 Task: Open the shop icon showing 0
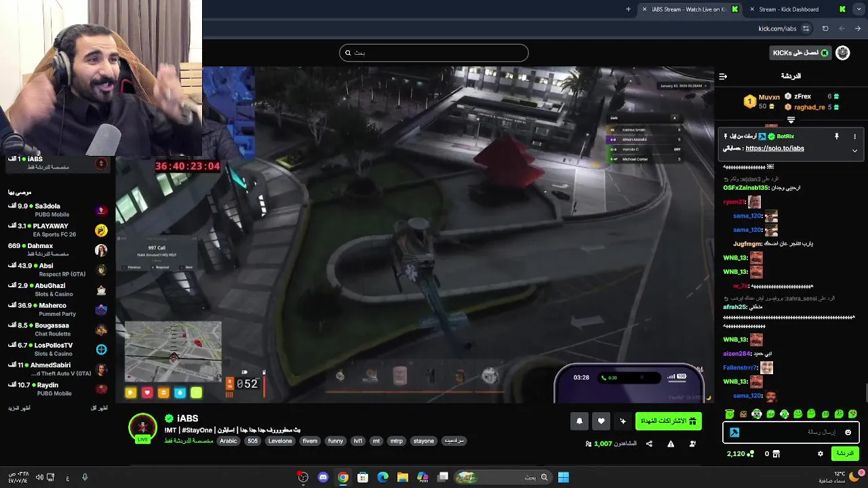[x=776, y=453]
